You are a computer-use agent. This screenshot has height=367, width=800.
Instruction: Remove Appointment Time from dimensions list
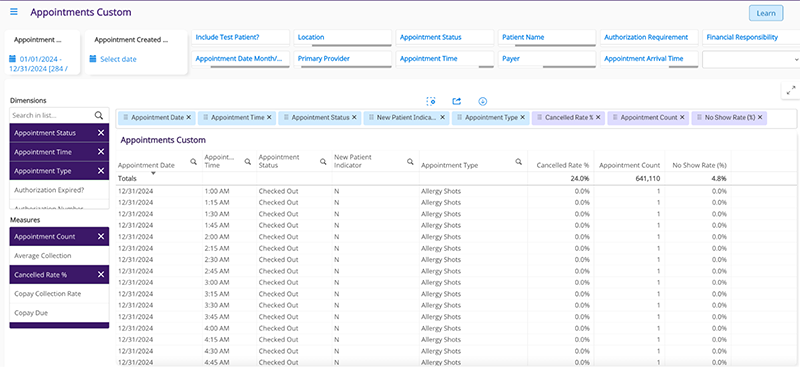(x=101, y=152)
